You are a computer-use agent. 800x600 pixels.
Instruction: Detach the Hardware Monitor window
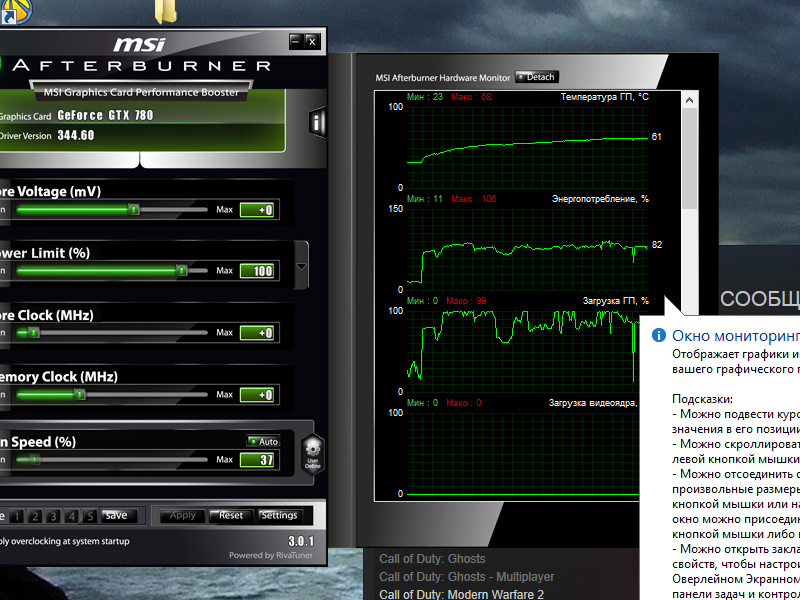tap(537, 77)
